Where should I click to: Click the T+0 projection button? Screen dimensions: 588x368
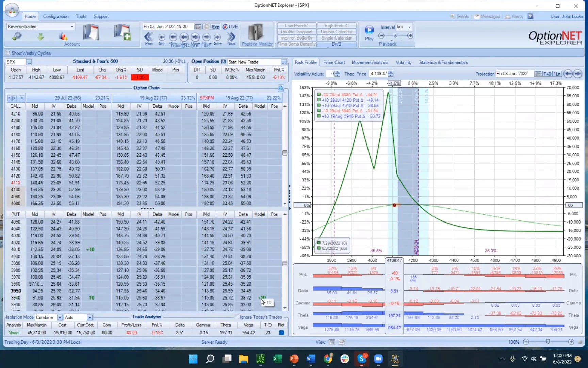point(547,74)
